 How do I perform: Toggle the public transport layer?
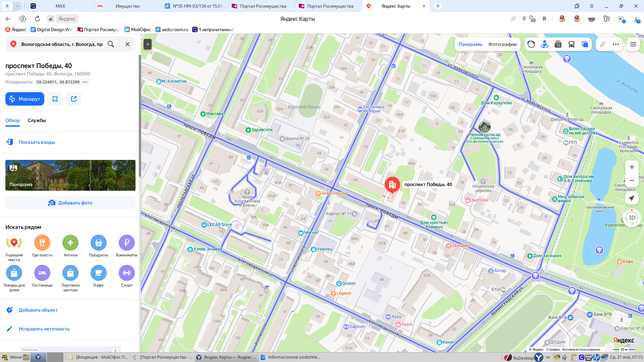pyautogui.click(x=571, y=44)
